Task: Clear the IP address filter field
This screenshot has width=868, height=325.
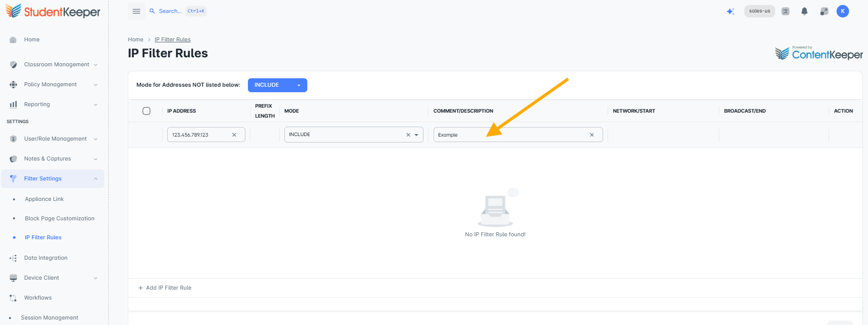Action: 234,135
